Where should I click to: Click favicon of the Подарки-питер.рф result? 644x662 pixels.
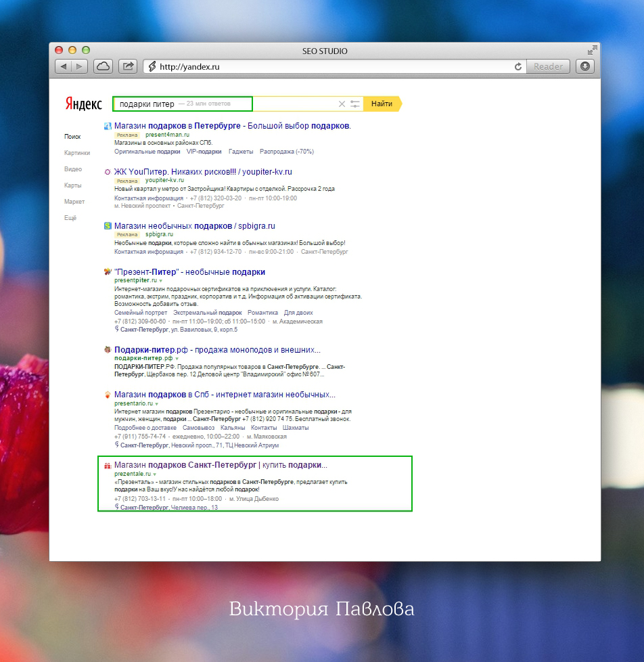[x=108, y=349]
